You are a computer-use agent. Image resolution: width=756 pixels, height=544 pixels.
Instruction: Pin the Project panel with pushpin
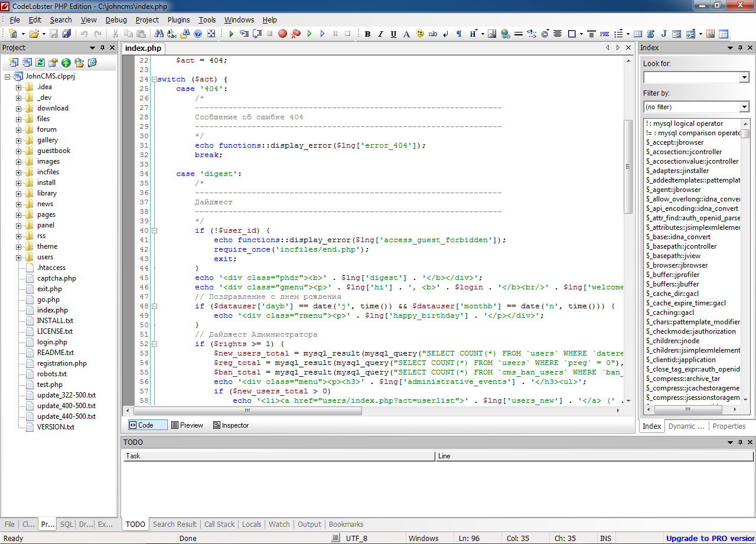pos(102,48)
